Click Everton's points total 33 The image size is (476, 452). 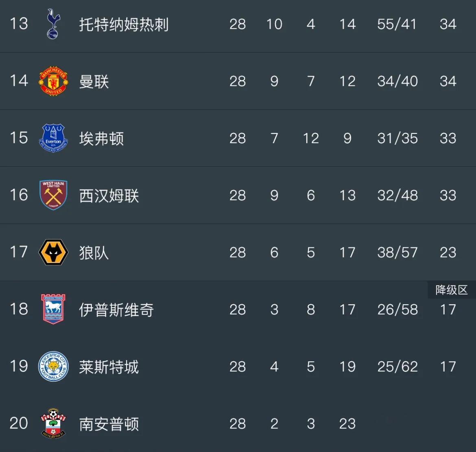(x=448, y=138)
